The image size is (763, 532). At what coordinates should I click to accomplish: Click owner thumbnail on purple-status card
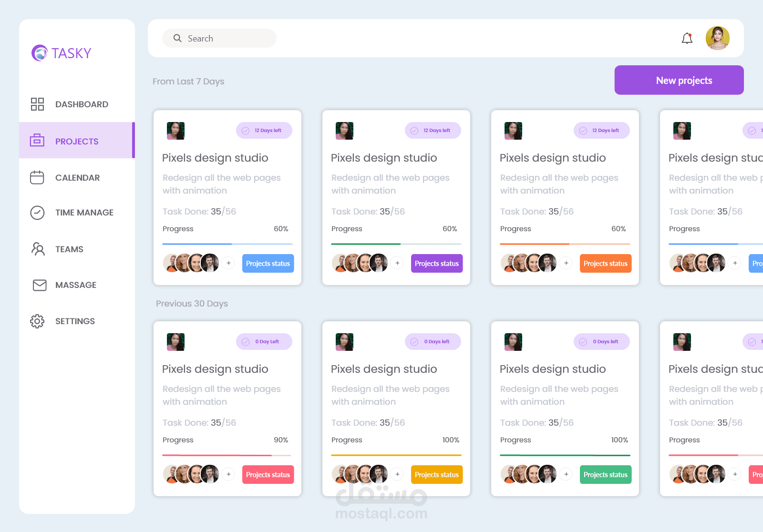point(344,131)
